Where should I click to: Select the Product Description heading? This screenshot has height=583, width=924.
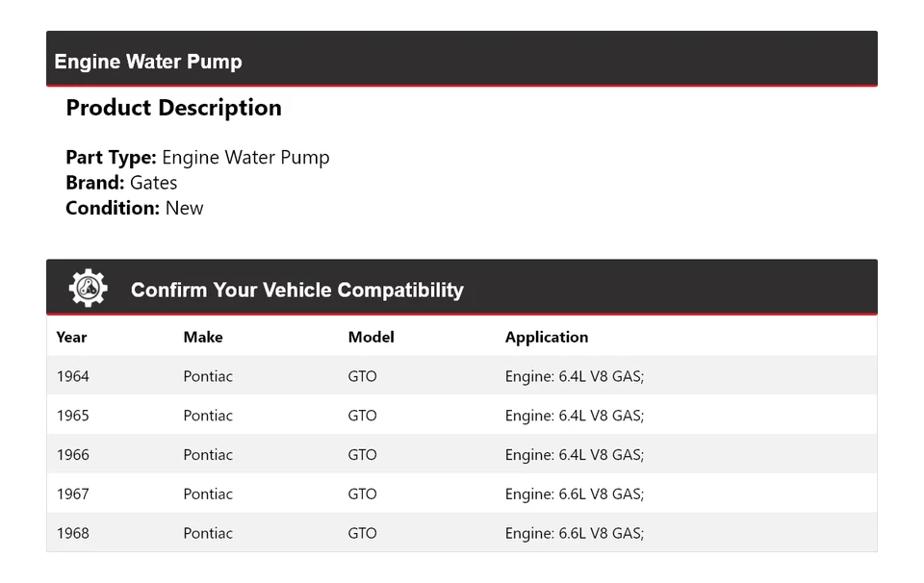point(173,108)
